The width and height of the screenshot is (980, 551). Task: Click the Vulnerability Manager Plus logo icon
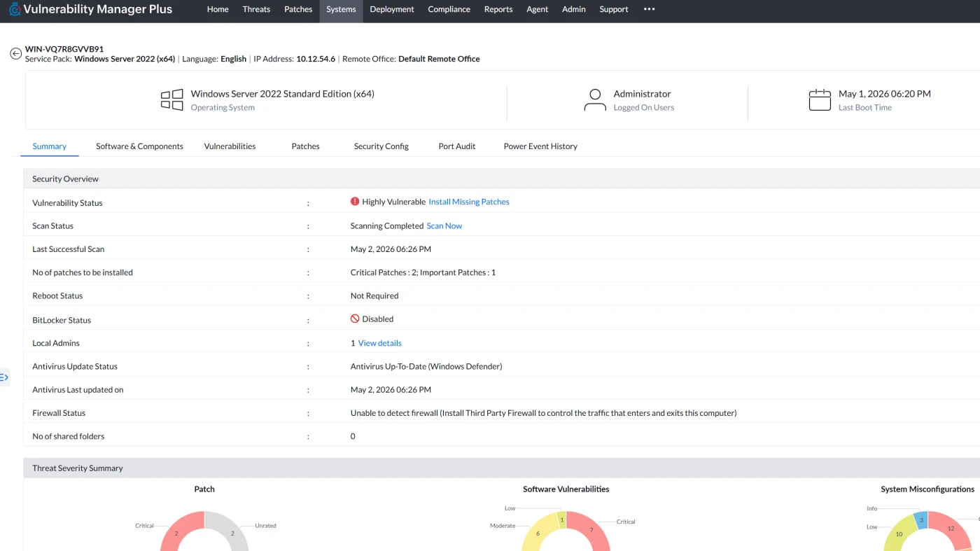coord(15,9)
